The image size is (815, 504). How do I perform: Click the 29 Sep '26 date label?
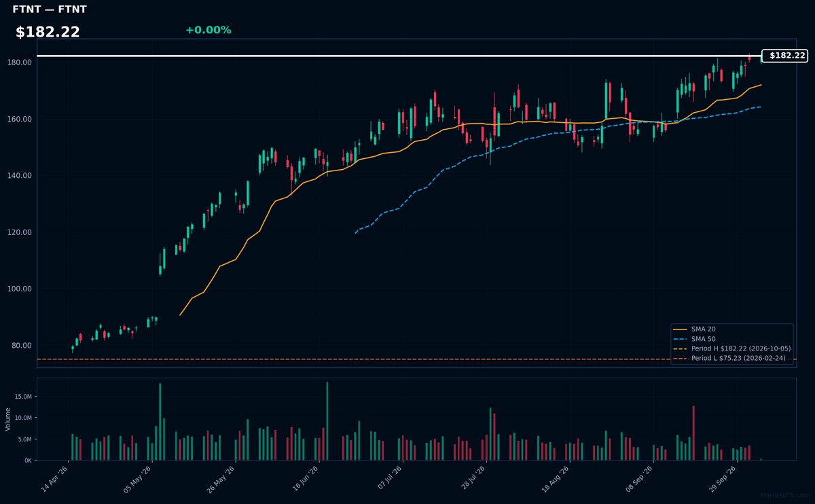pyautogui.click(x=723, y=480)
